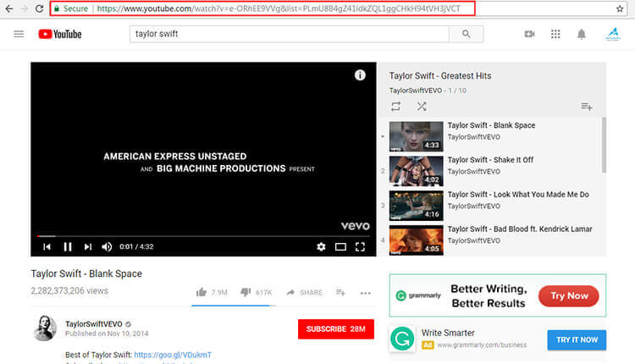Image resolution: width=635 pixels, height=364 pixels.
Task: Mute the video with the volume icon
Action: [107, 246]
